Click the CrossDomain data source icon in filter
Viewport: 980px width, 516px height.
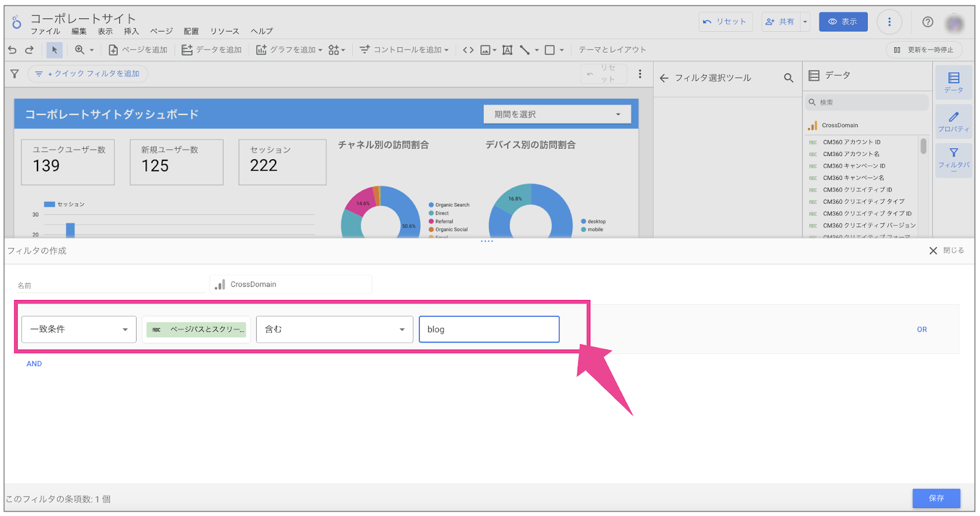[x=220, y=285]
